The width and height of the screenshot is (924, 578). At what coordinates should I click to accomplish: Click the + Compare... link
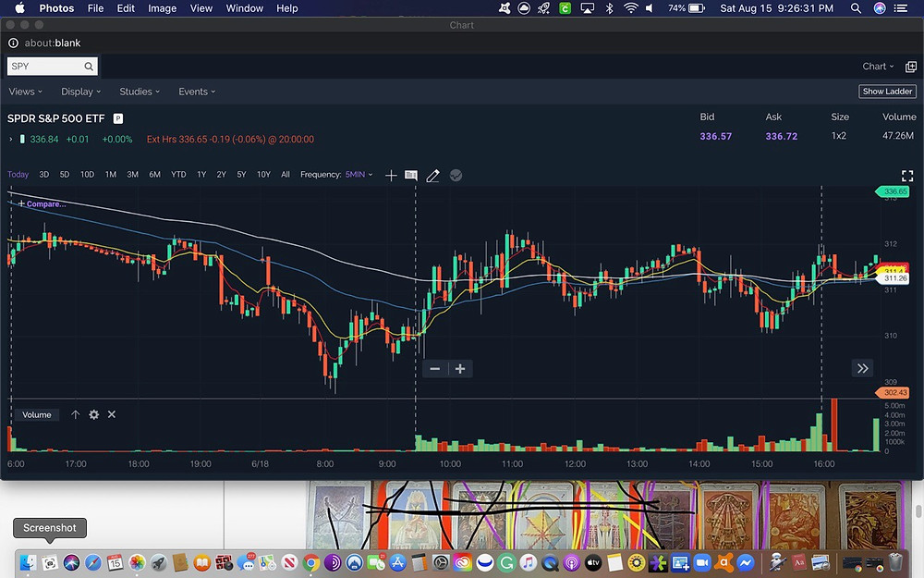pyautogui.click(x=42, y=204)
